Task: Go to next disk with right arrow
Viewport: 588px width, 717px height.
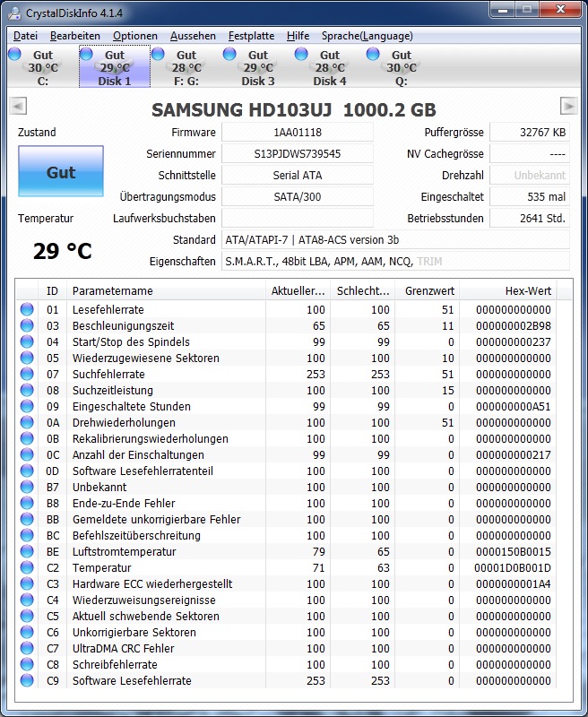Action: click(568, 106)
